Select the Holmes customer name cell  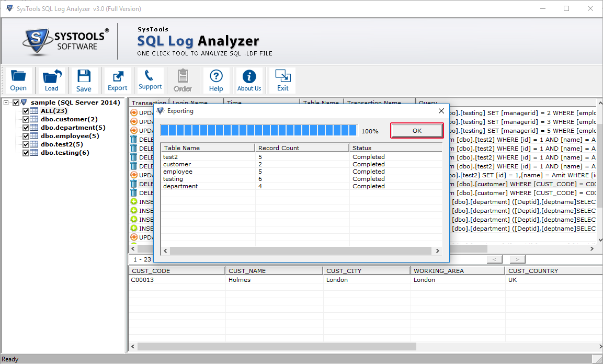coord(274,280)
